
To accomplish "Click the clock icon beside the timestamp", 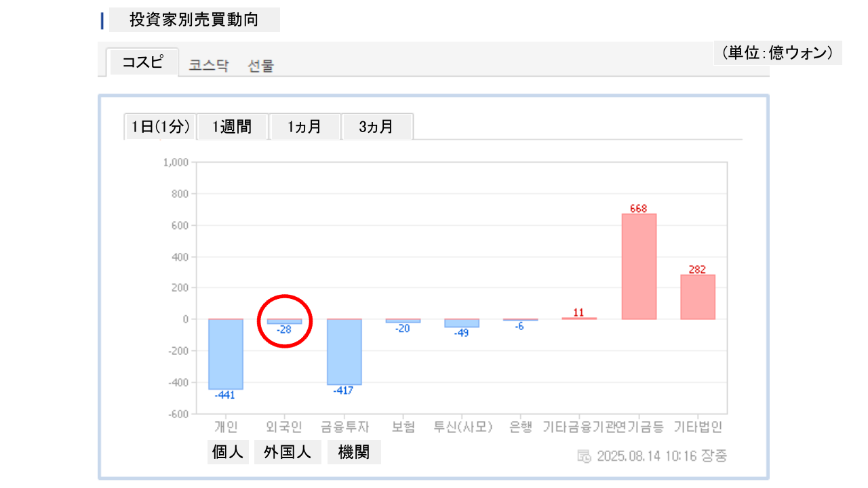I will (x=584, y=456).
